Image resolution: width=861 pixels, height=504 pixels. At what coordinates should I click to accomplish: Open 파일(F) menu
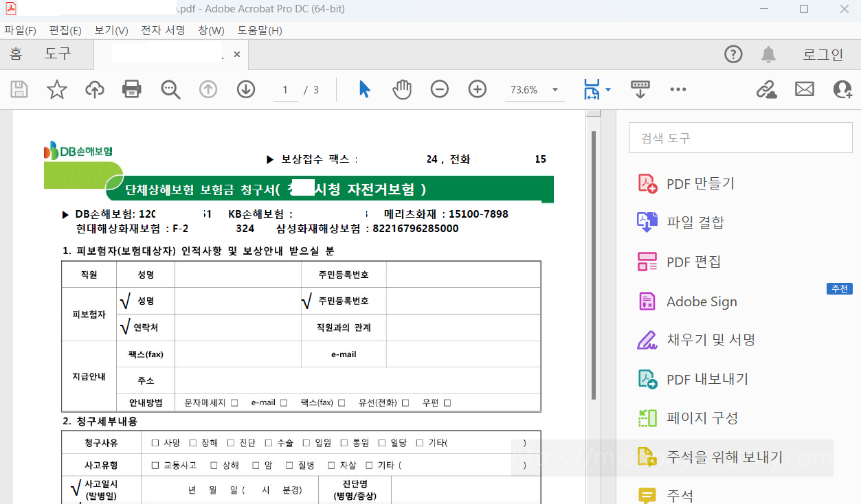click(x=20, y=30)
